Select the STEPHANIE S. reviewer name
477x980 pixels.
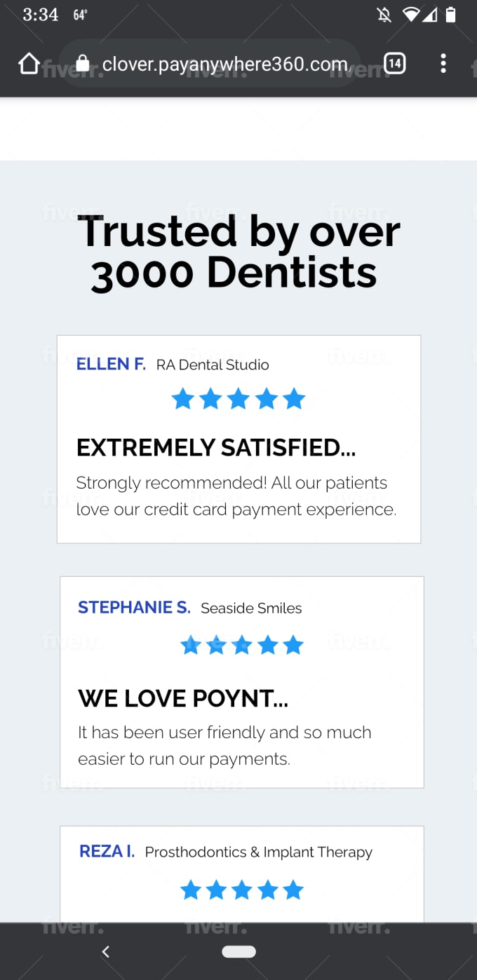134,608
